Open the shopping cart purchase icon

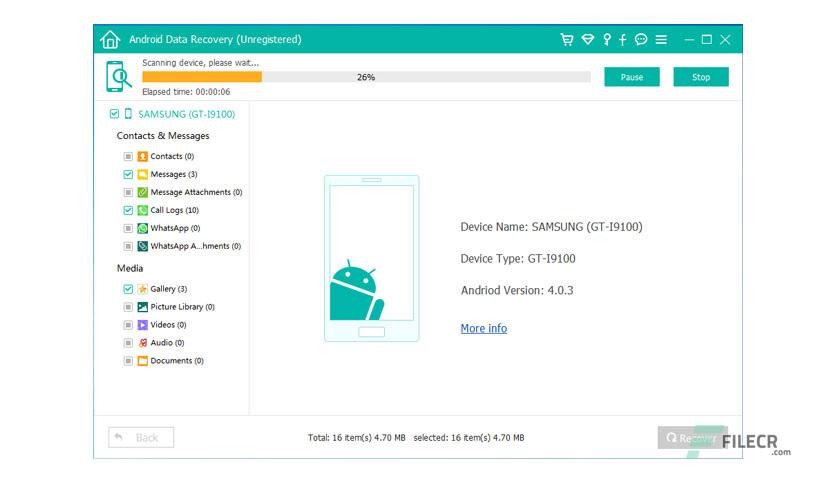(x=567, y=39)
